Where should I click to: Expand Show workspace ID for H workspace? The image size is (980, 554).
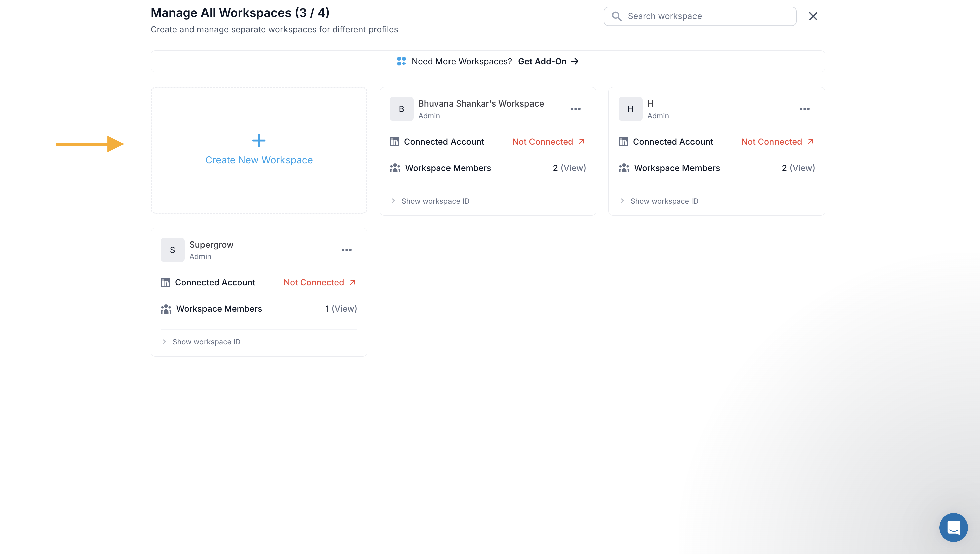pos(659,201)
